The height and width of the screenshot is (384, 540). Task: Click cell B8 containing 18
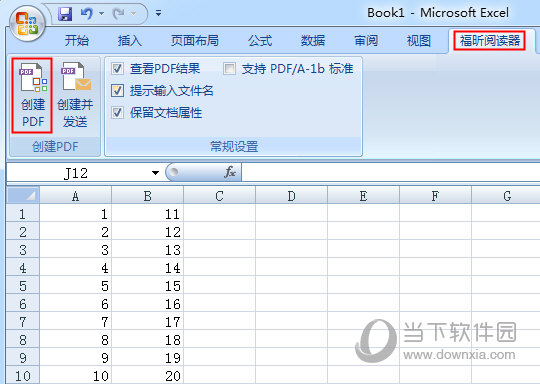click(147, 340)
